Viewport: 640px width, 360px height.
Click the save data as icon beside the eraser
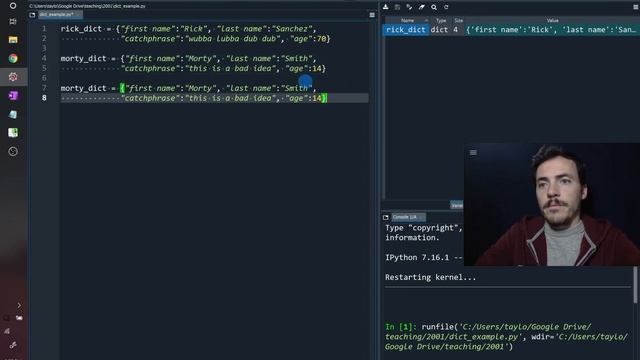409,7
